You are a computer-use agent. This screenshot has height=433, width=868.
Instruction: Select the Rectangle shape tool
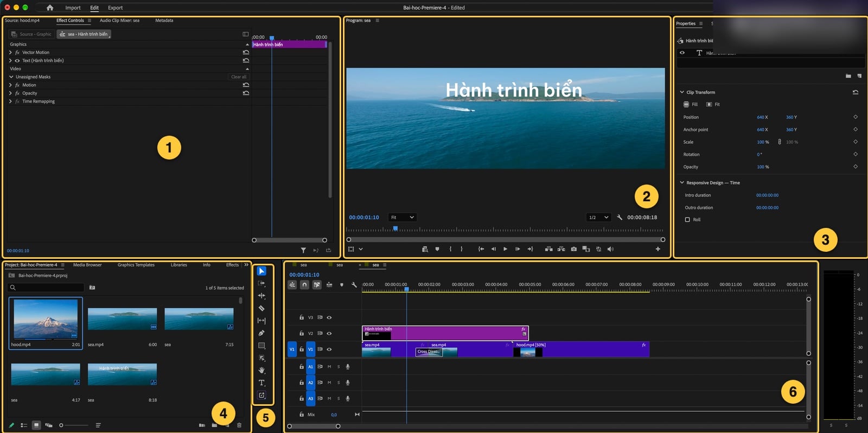coord(261,346)
